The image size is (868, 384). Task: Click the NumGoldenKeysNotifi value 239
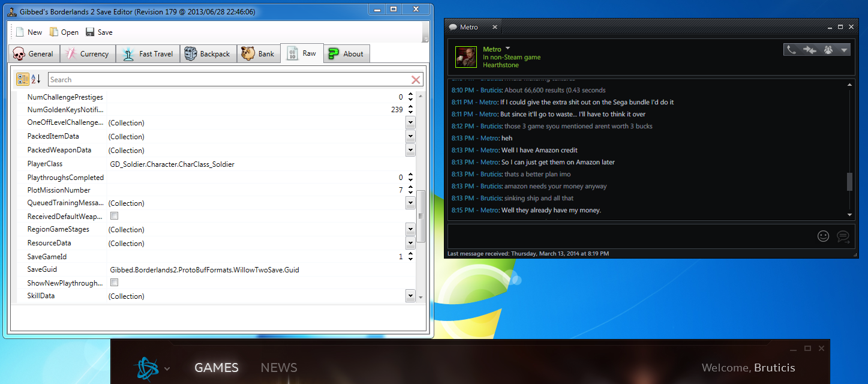[397, 110]
